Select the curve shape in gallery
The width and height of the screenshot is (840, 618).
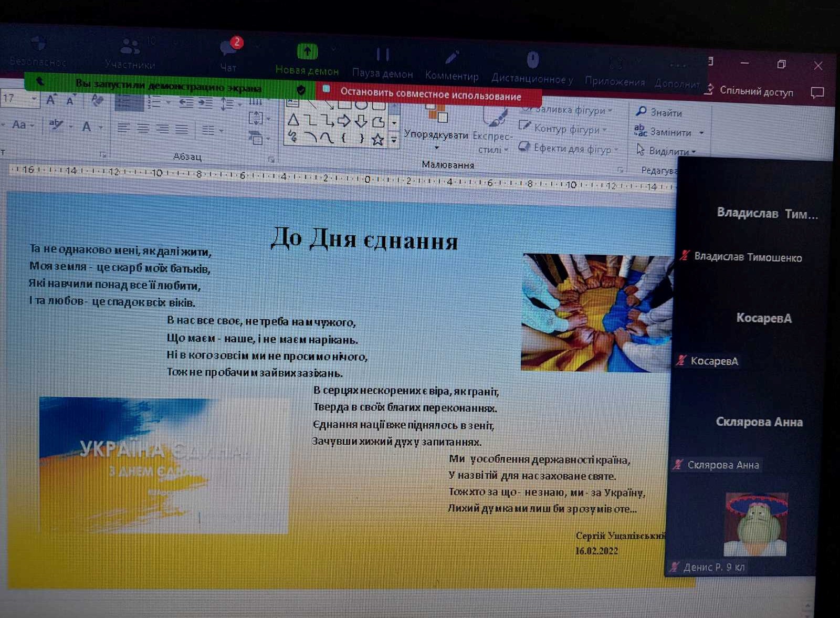(x=327, y=138)
